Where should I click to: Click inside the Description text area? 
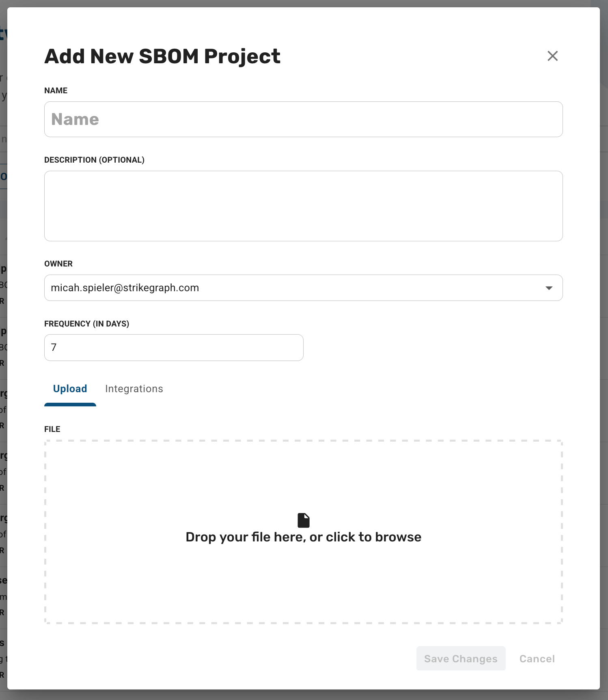[x=303, y=206]
